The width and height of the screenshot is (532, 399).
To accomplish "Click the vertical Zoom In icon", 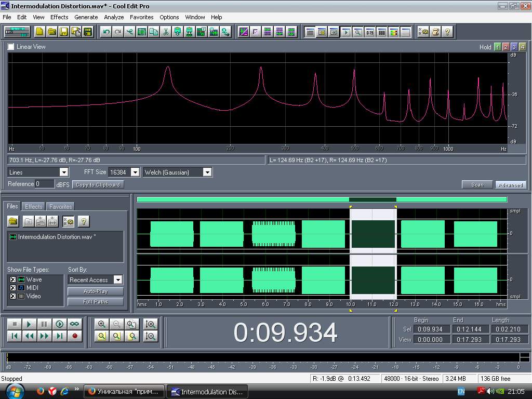I will [151, 324].
